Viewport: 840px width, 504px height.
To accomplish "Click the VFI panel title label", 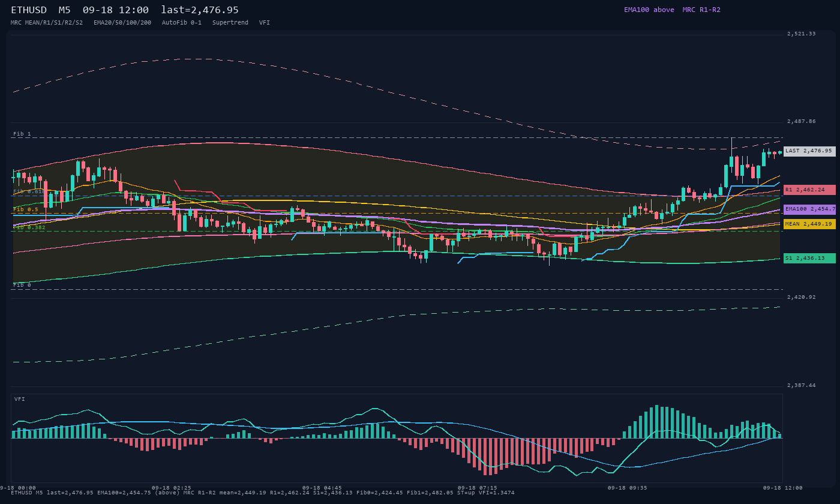I will click(20, 399).
